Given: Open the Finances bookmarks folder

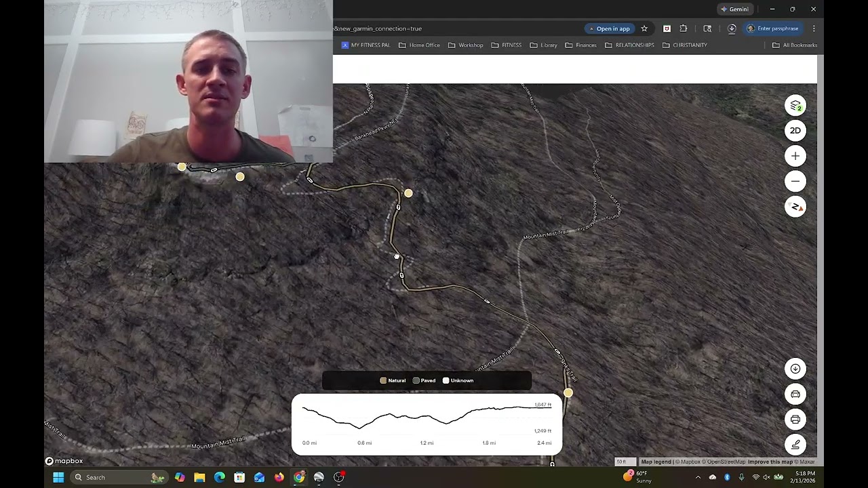Looking at the screenshot, I should 580,45.
